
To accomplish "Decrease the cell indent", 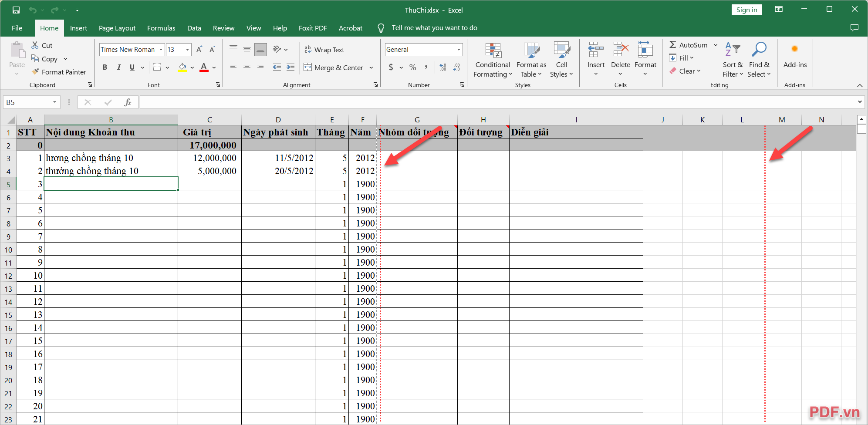I will (277, 67).
